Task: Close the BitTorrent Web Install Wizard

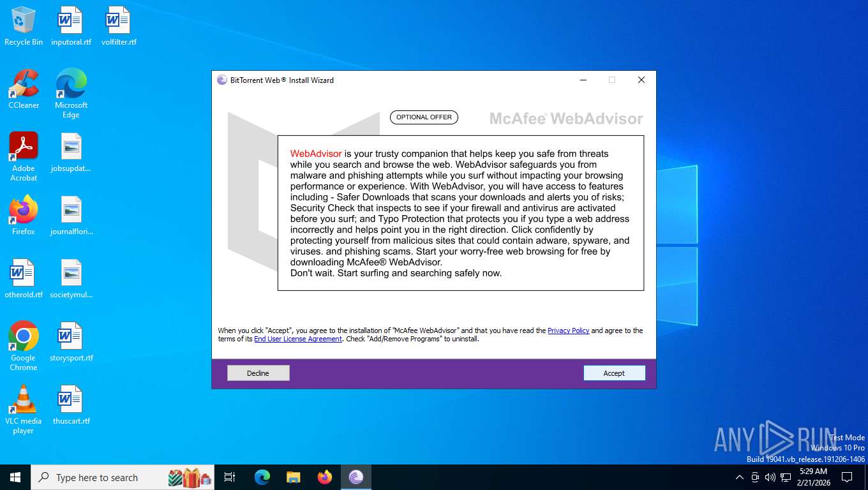Action: 641,80
